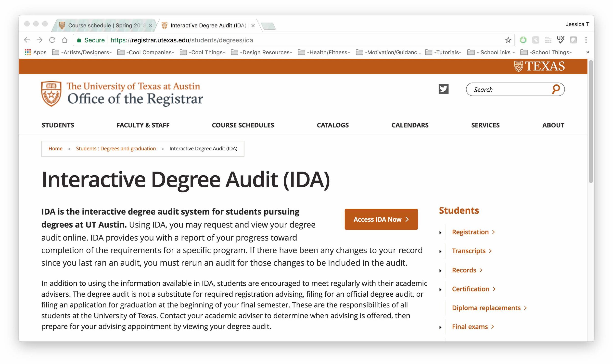Switch to the Course schedule browser tab

pyautogui.click(x=104, y=25)
